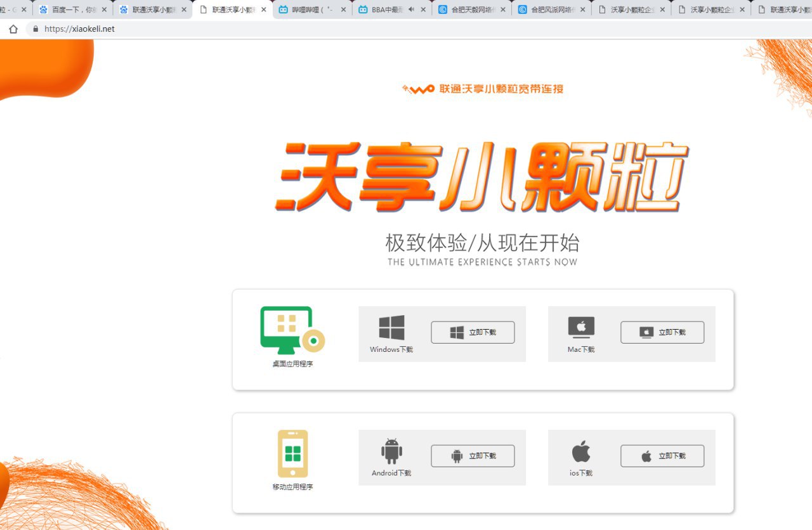Screen dimensions: 812x530
Task: Download the Mac client with 立即下载
Action: coord(662,332)
